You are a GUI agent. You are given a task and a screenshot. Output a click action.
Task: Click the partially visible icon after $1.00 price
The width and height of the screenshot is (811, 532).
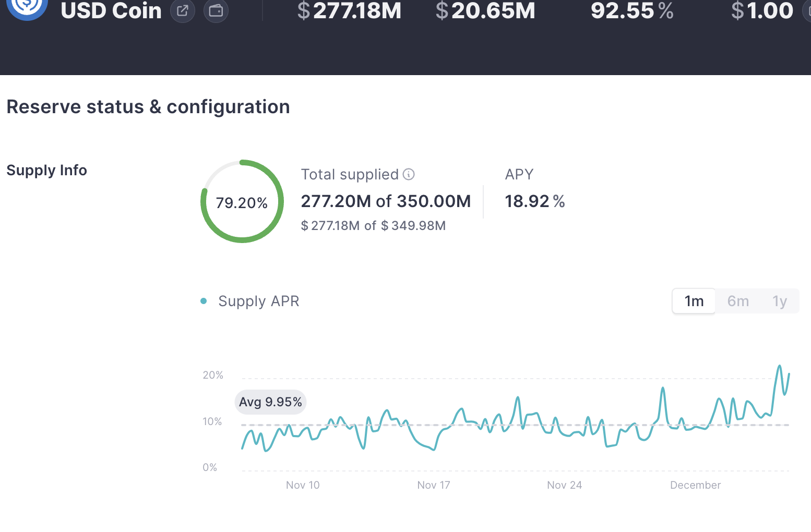(x=807, y=10)
